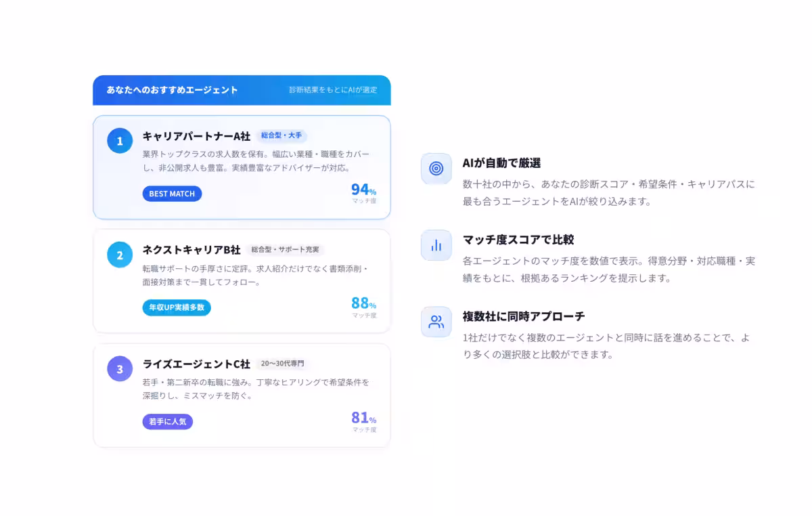Click the people icon beside 複数社に同時アプローチ
Screen dimensions: 812x516
[436, 322]
